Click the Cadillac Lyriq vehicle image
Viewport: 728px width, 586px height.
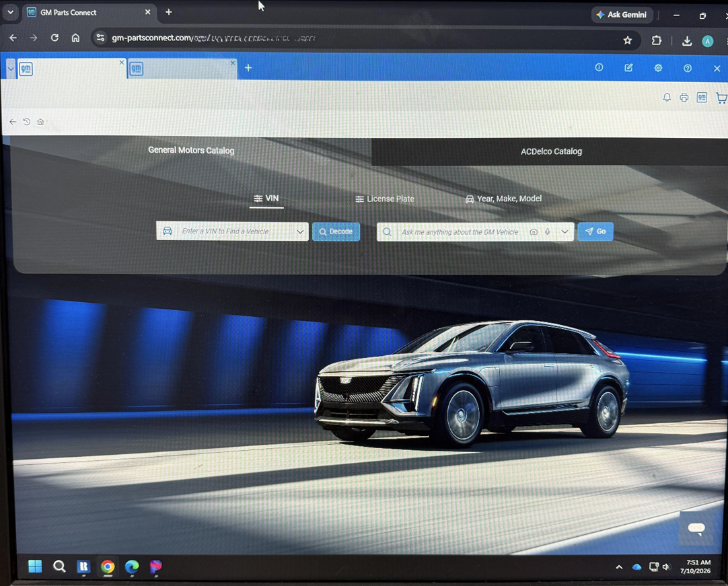tap(471, 383)
